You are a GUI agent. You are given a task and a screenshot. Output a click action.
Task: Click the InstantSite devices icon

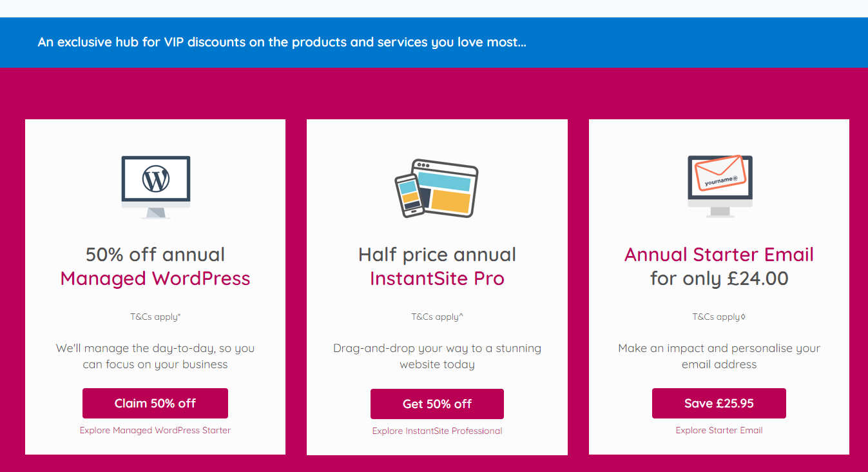pos(437,188)
